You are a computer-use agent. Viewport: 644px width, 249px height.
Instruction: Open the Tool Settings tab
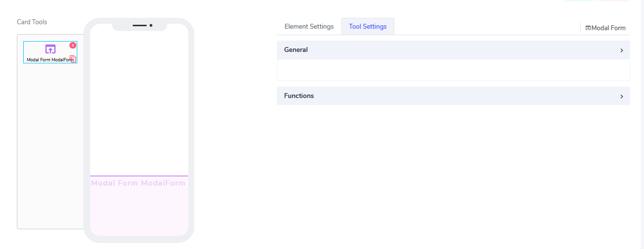368,27
